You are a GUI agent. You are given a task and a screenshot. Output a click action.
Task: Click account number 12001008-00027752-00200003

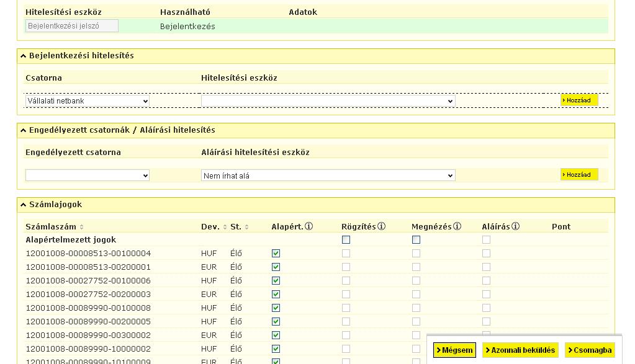pos(88,294)
